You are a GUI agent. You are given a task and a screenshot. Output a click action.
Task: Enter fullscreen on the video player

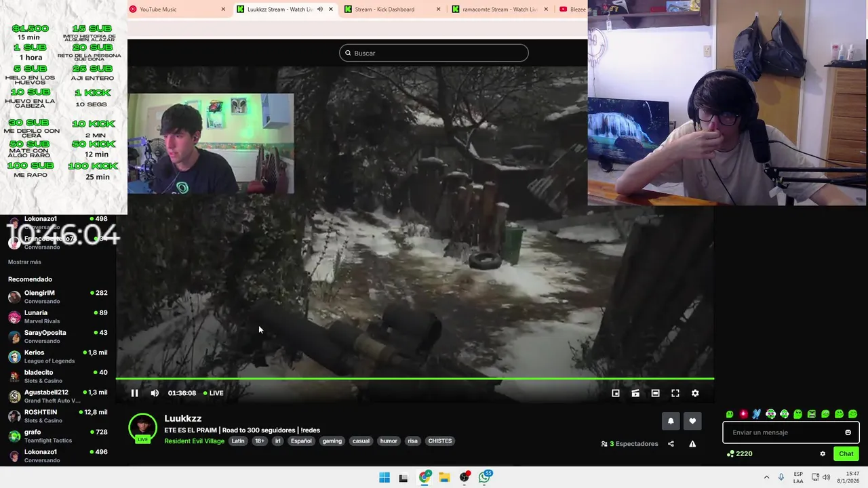click(675, 393)
